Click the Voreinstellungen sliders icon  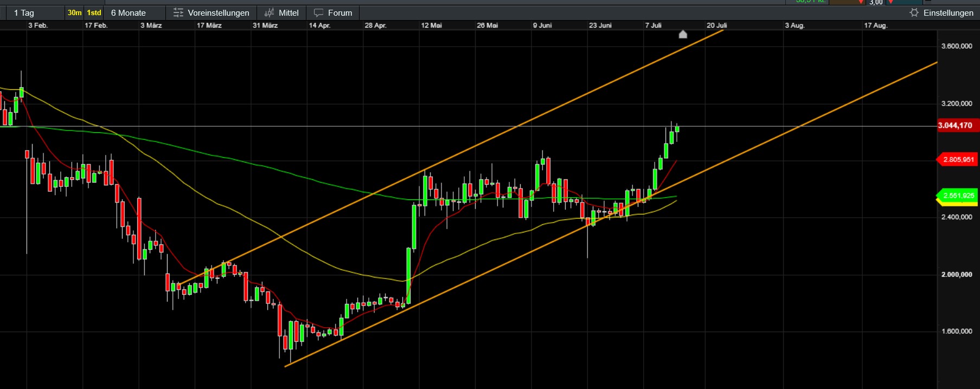178,12
